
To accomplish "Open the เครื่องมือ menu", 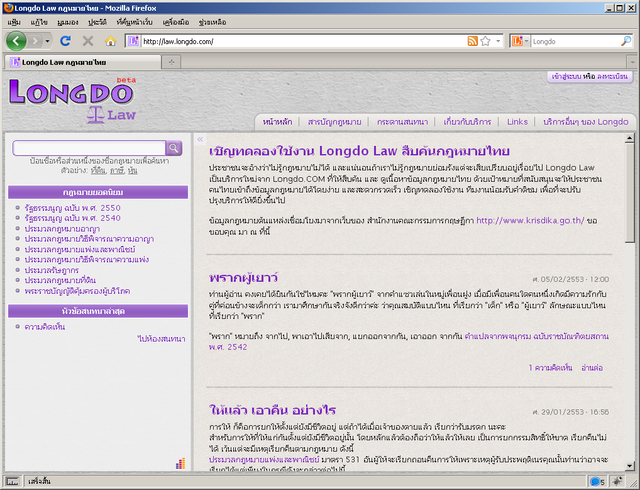I will coord(176,22).
